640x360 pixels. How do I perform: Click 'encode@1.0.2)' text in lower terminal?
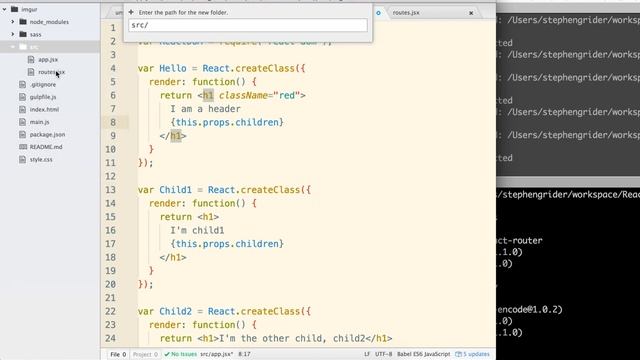click(530, 310)
